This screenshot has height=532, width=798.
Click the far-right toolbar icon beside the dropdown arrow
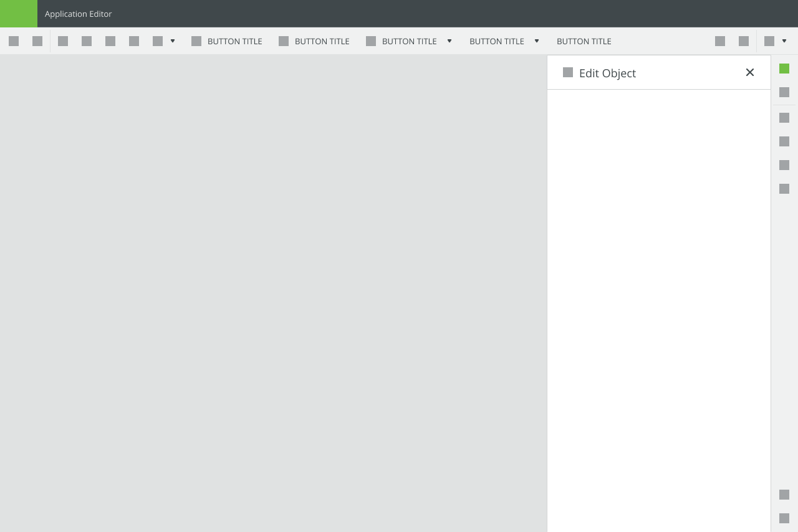coord(769,41)
